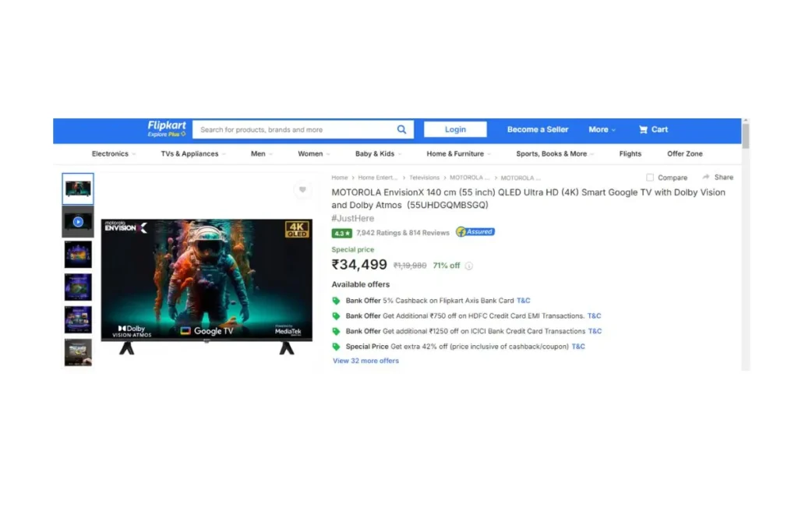The height and width of the screenshot is (532, 798).
Task: Click Home breadcrumb link
Action: click(x=340, y=178)
